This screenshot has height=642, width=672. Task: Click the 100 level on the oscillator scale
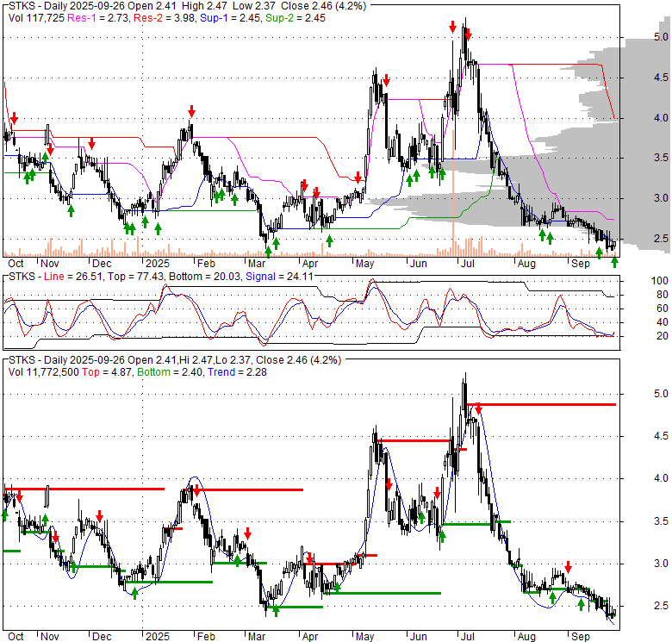(x=660, y=281)
